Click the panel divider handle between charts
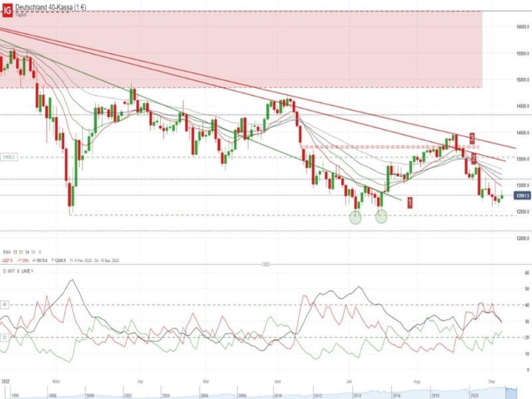This screenshot has height=399, width=532. click(x=267, y=264)
